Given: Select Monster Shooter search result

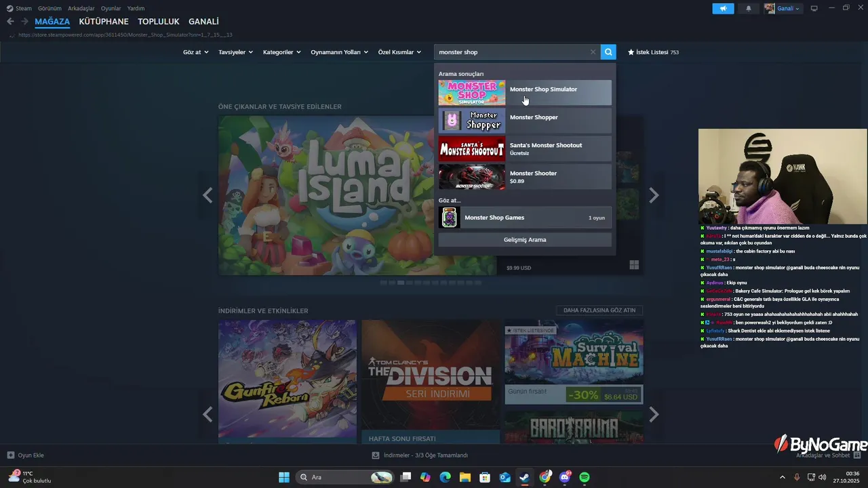Looking at the screenshot, I should click(x=525, y=177).
